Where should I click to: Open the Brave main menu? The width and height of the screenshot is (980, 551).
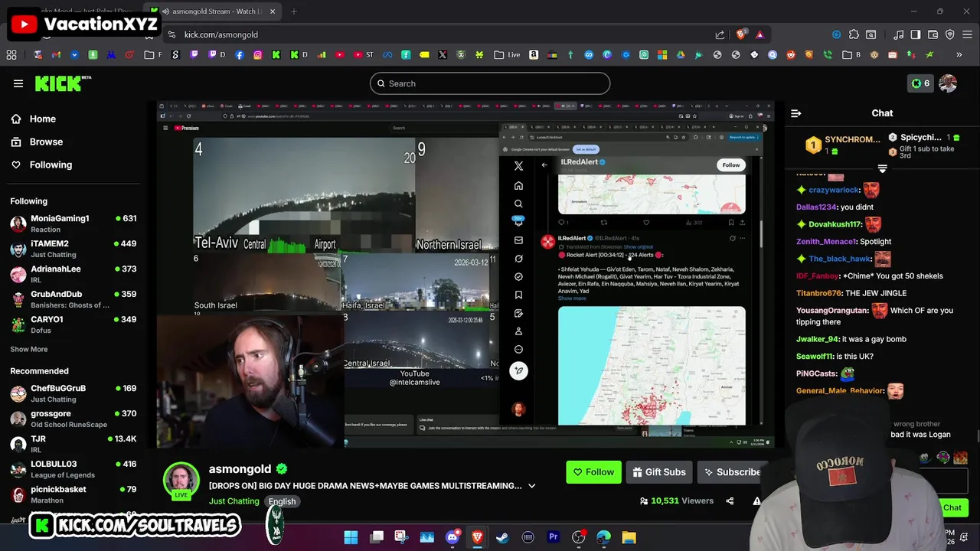tap(969, 34)
